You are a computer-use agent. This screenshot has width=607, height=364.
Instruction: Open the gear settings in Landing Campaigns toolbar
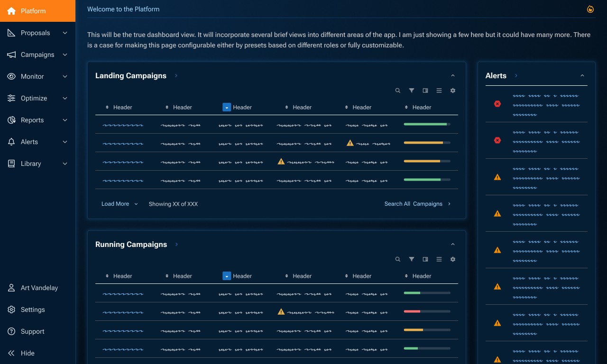click(x=453, y=91)
